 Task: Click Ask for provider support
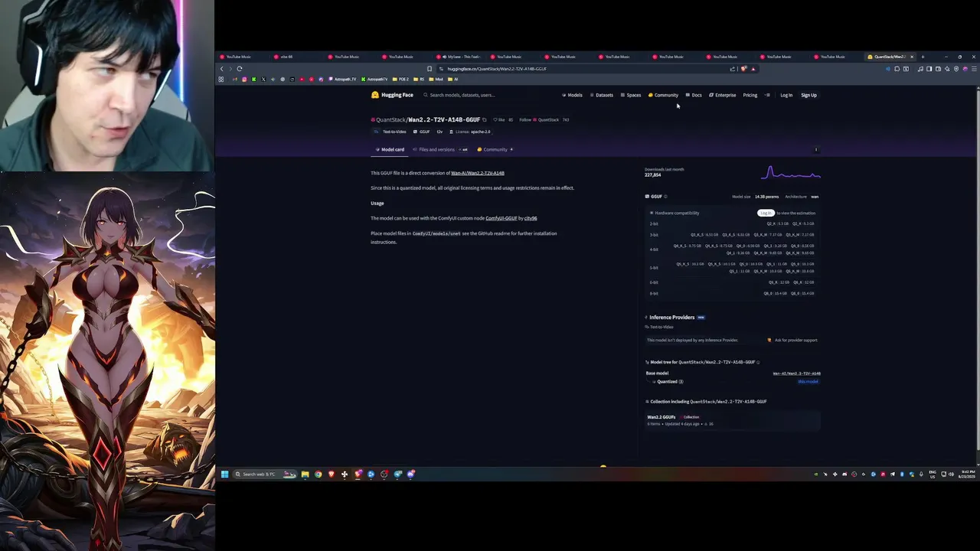(793, 340)
